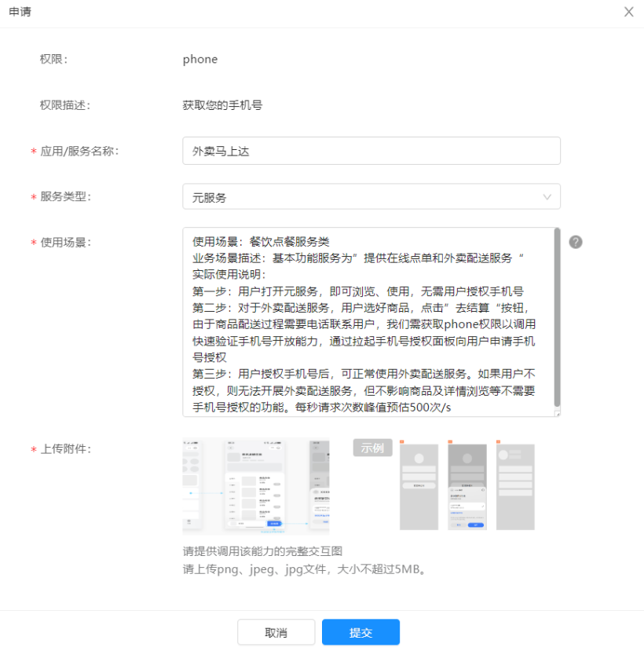Click the 应用/服务名称 input field
Screen dimensions: 644x651
click(371, 151)
